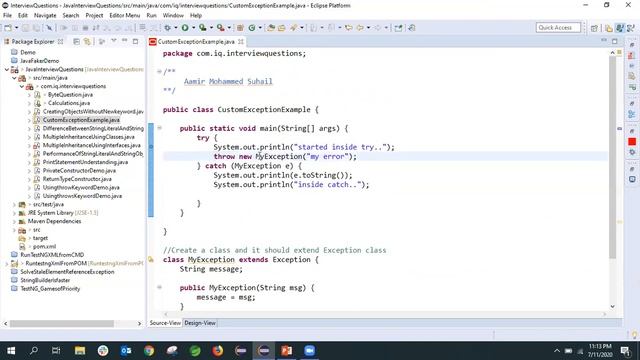The width and height of the screenshot is (640, 360).
Task: Open the Editor Menu menu
Action: point(124,16)
